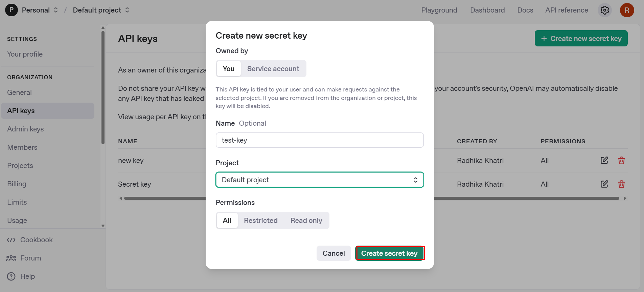
Task: Cancel the new secret key dialog
Action: click(333, 253)
